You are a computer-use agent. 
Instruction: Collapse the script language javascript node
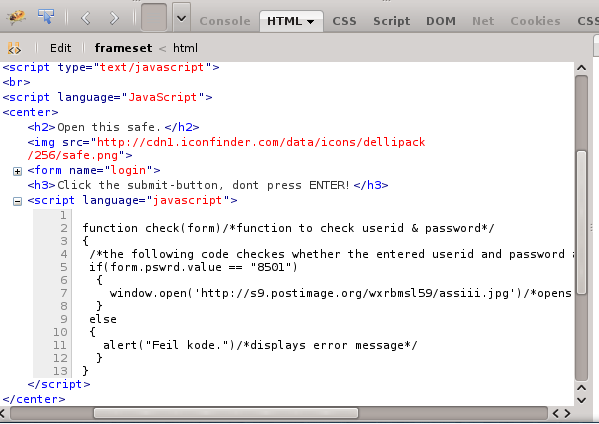[x=17, y=201]
